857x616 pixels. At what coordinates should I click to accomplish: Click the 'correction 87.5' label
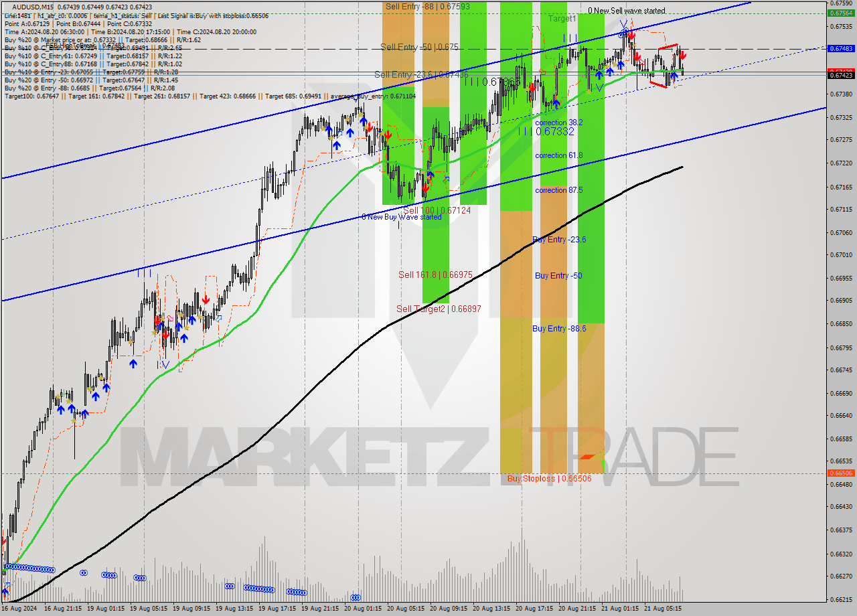tap(559, 190)
